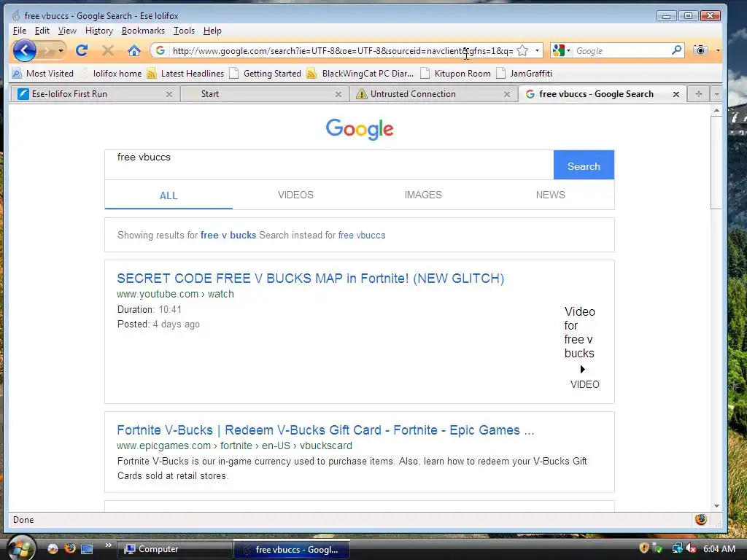Open Fortnite V-Bucks Redeem Gift Card result
Image resolution: width=747 pixels, height=560 pixels.
(325, 430)
